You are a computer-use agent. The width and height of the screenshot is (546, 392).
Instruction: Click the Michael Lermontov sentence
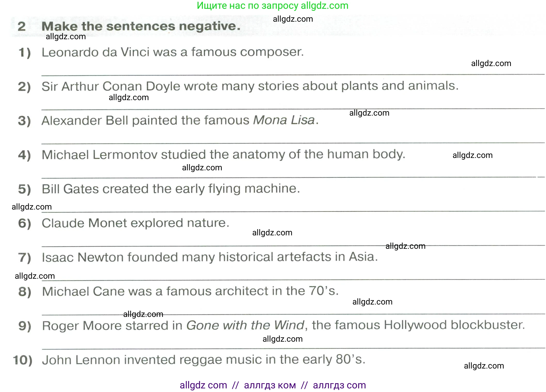tap(223, 155)
